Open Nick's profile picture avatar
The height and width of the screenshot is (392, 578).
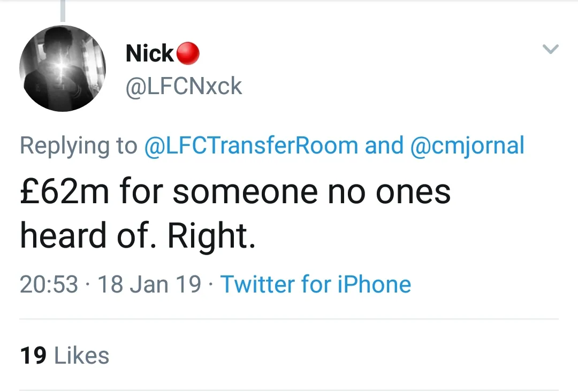[x=63, y=68]
